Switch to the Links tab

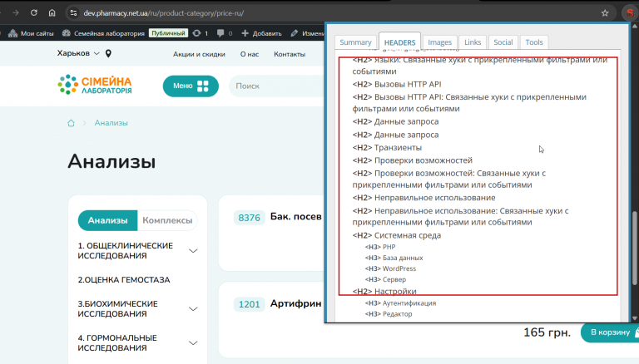click(x=473, y=42)
